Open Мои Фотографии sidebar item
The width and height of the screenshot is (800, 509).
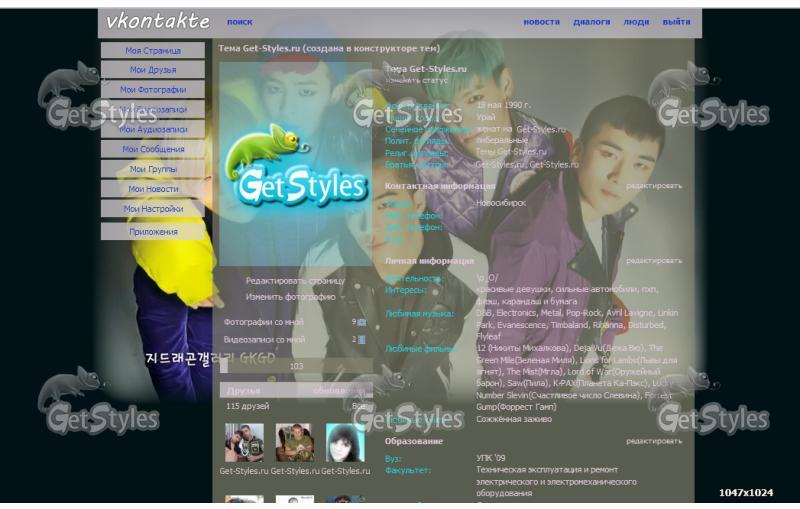click(x=153, y=90)
